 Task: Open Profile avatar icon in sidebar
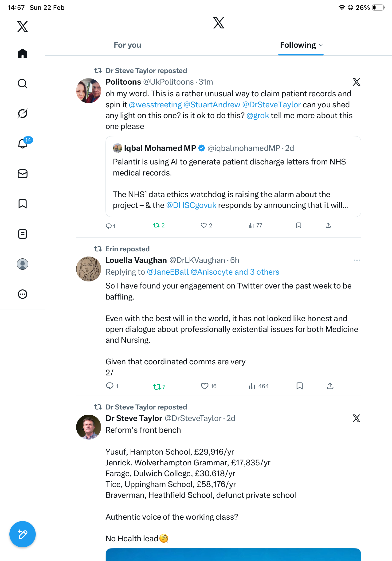[x=23, y=264]
